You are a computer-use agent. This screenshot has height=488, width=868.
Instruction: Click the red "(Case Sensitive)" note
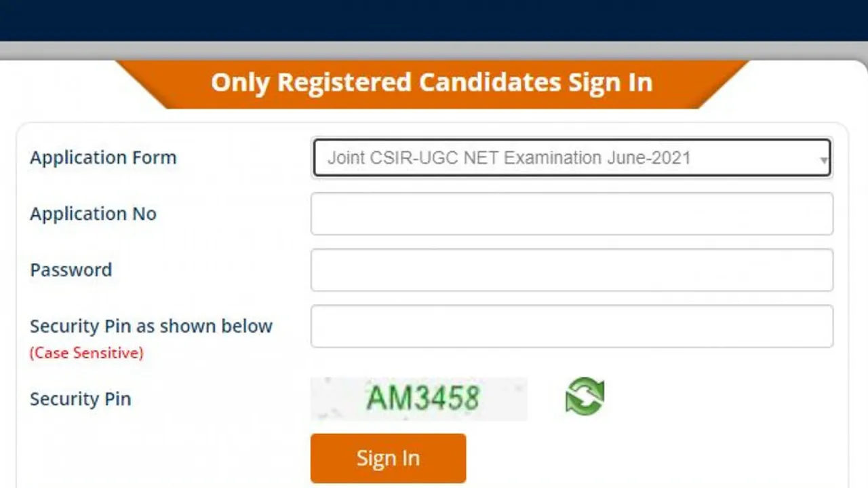point(86,353)
